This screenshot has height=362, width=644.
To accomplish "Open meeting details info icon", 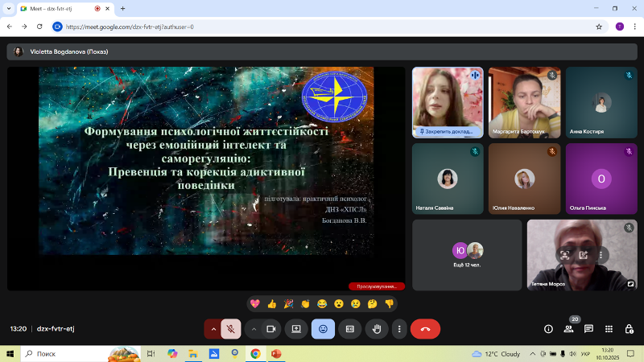I will 548,329.
